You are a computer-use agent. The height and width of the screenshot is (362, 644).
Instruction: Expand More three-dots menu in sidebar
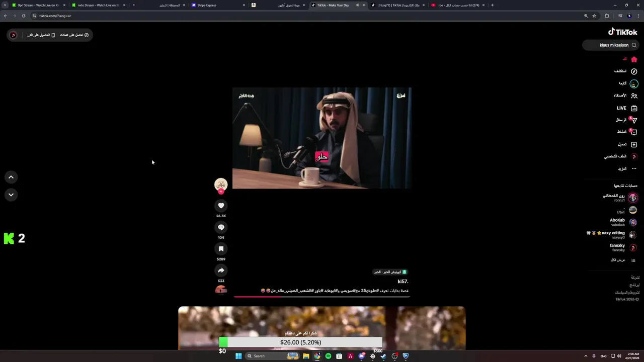pos(634,168)
